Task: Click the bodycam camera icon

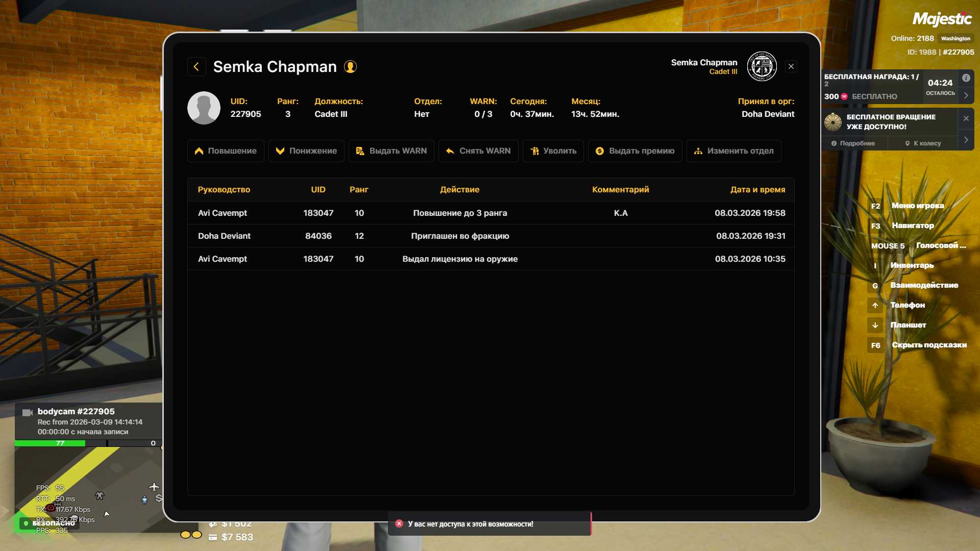Action: (x=28, y=412)
